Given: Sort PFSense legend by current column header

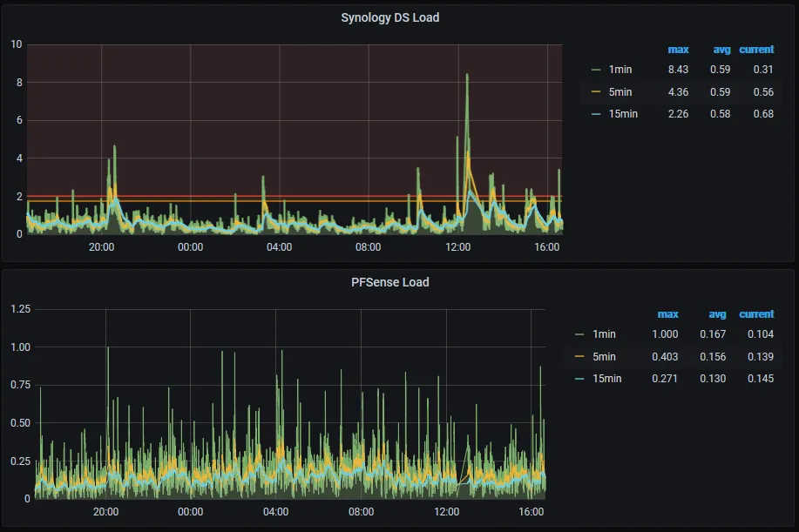Looking at the screenshot, I should coord(756,314).
